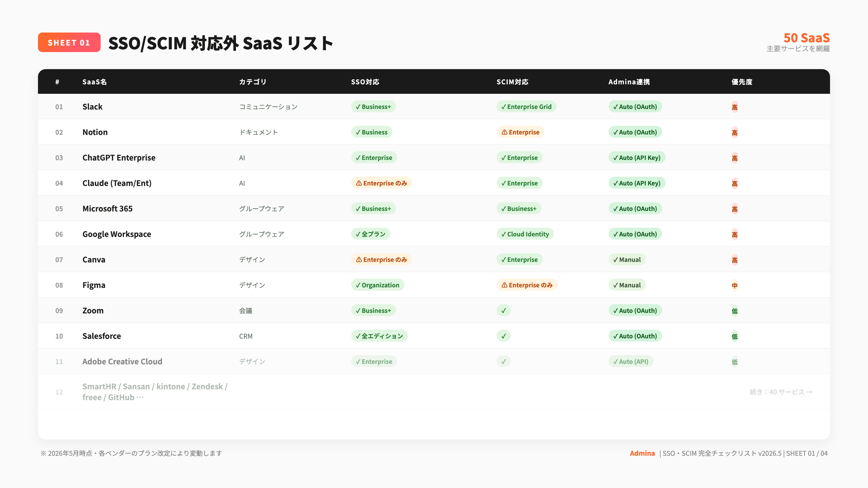Image resolution: width=868 pixels, height=488 pixels.
Task: Click Figma's Manual Admina badge
Action: [x=627, y=285]
